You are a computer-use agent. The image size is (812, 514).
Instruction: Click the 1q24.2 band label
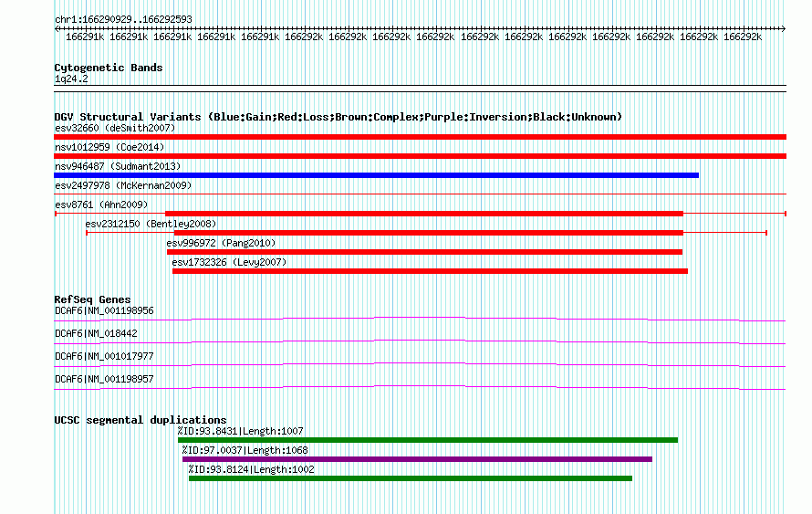(x=71, y=79)
